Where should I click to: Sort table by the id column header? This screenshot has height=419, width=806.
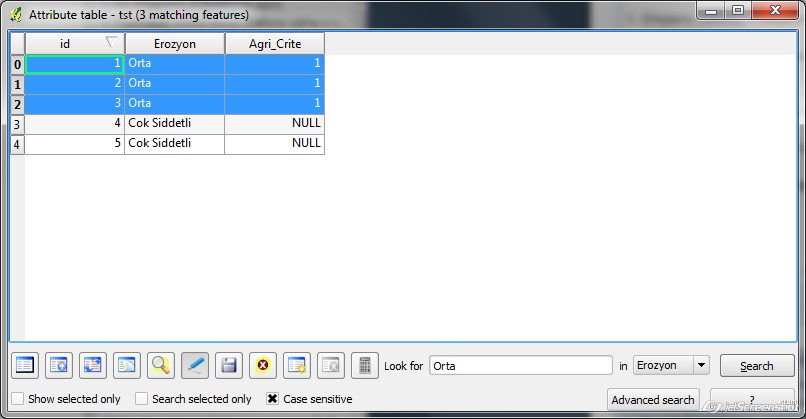tap(75, 44)
